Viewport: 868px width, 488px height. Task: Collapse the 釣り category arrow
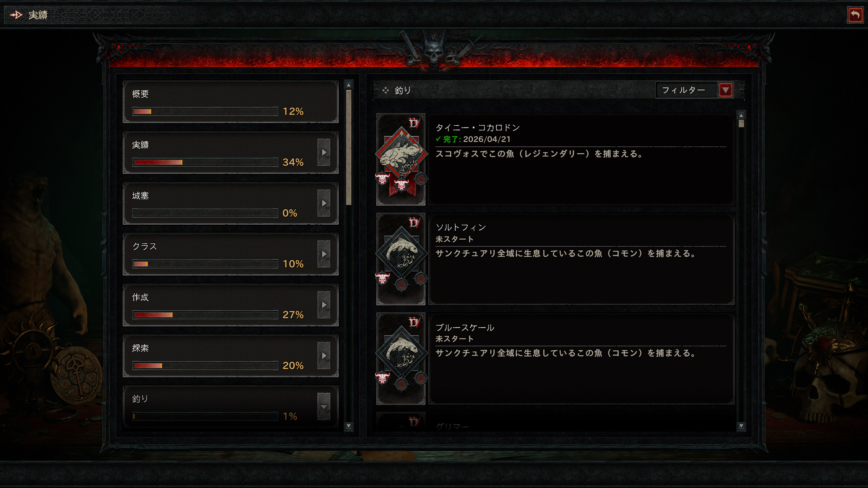tap(324, 407)
